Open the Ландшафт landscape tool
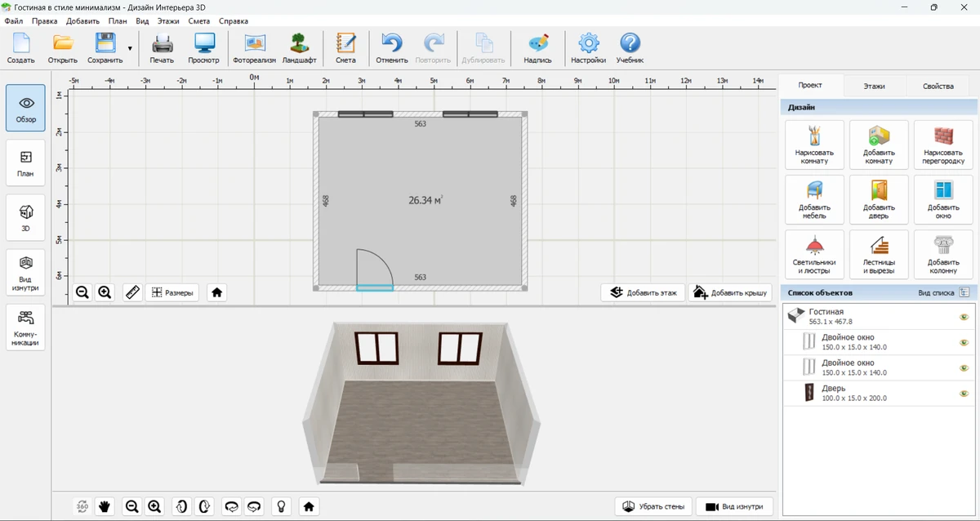The width and height of the screenshot is (980, 521). 300,48
